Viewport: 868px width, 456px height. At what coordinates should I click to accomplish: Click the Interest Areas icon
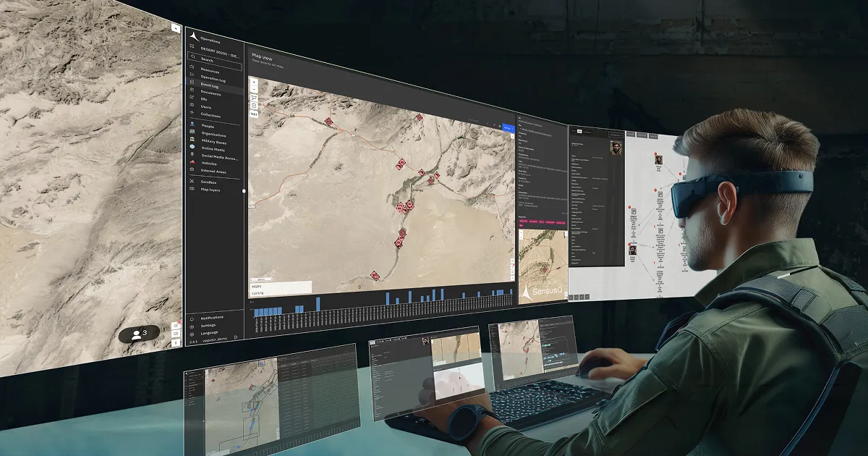click(x=191, y=169)
